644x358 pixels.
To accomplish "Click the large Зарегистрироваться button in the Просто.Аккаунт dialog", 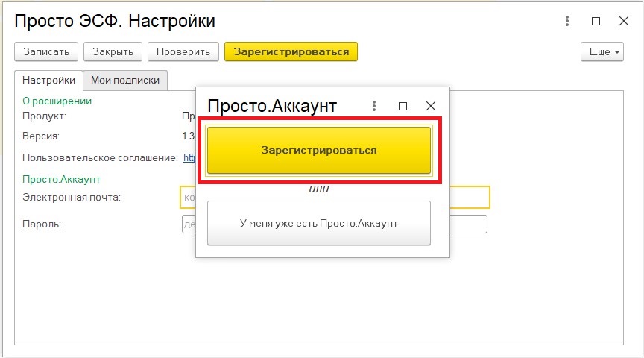I will (319, 151).
